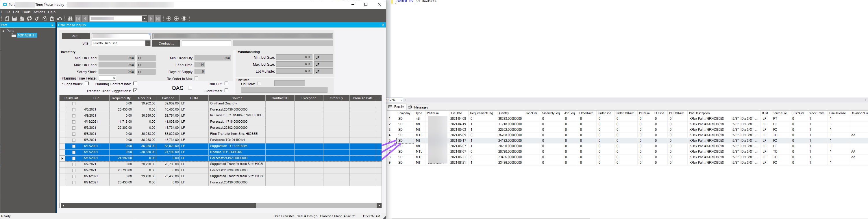Pin the Part tree panel
Viewport: 868px width, 219px height.
pyautogui.click(x=52, y=25)
